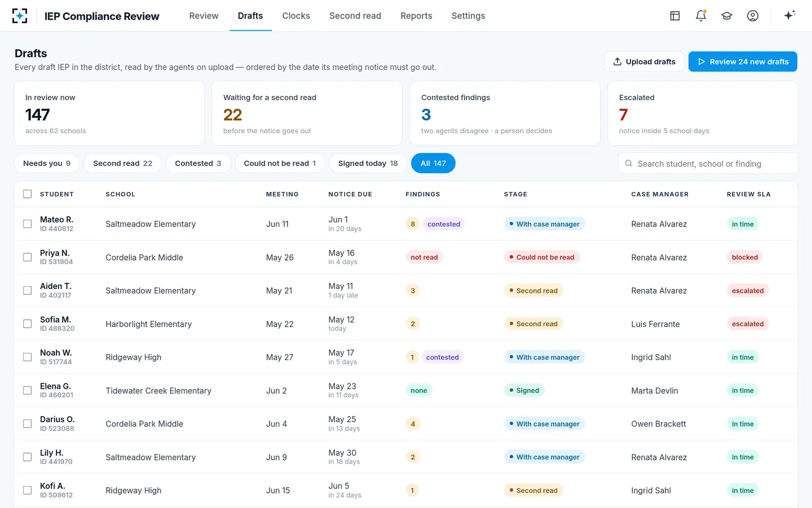Image resolution: width=812 pixels, height=508 pixels.
Task: Click the IEP Compliance Review logo icon
Action: pos(20,16)
